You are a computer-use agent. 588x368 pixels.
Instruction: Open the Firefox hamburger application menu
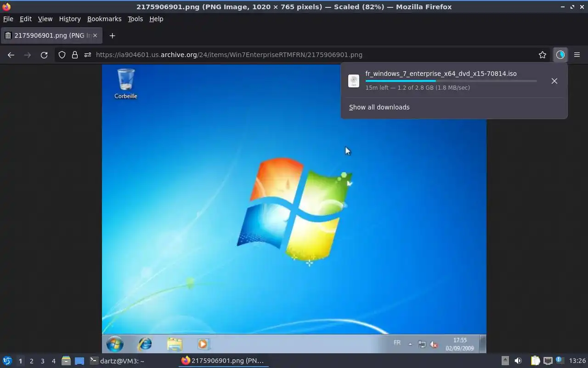click(x=577, y=55)
